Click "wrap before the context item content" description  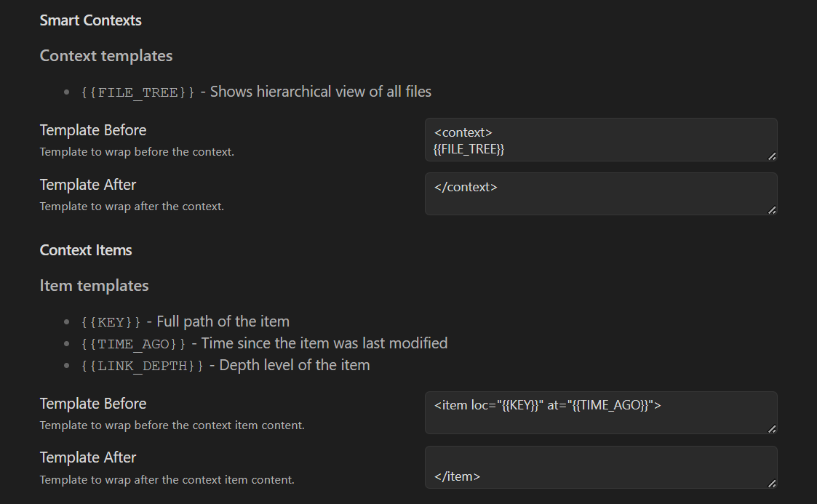(172, 425)
